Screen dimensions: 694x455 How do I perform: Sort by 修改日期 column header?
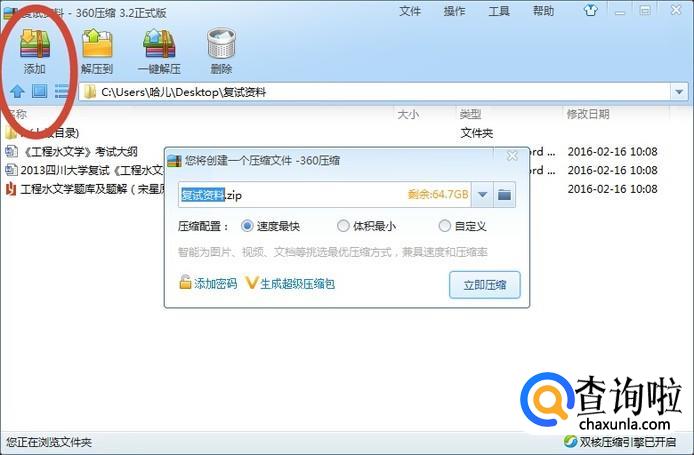pos(588,114)
